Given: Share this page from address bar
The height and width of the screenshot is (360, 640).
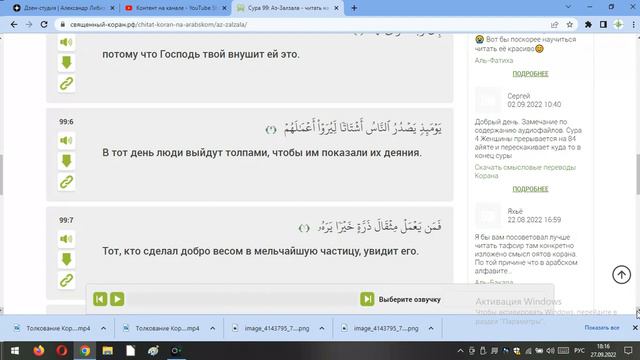Looking at the screenshot, I should click(x=554, y=24).
